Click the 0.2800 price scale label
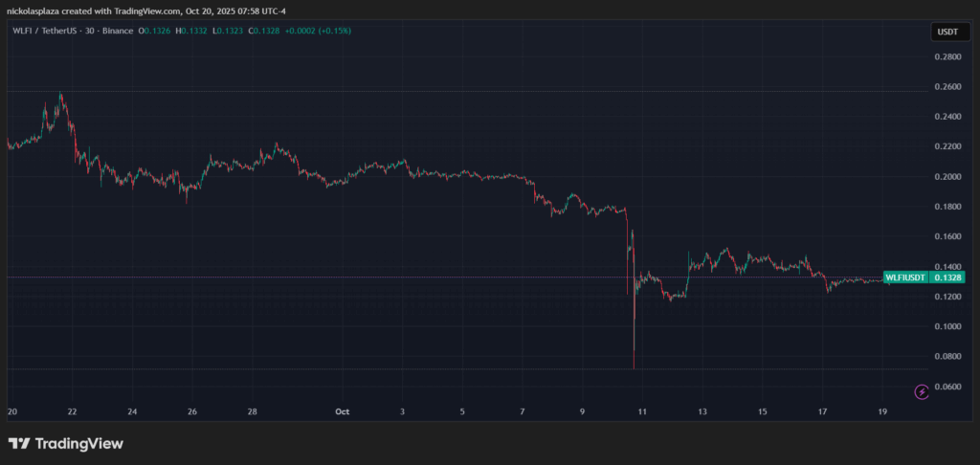980x465 pixels. coord(946,57)
